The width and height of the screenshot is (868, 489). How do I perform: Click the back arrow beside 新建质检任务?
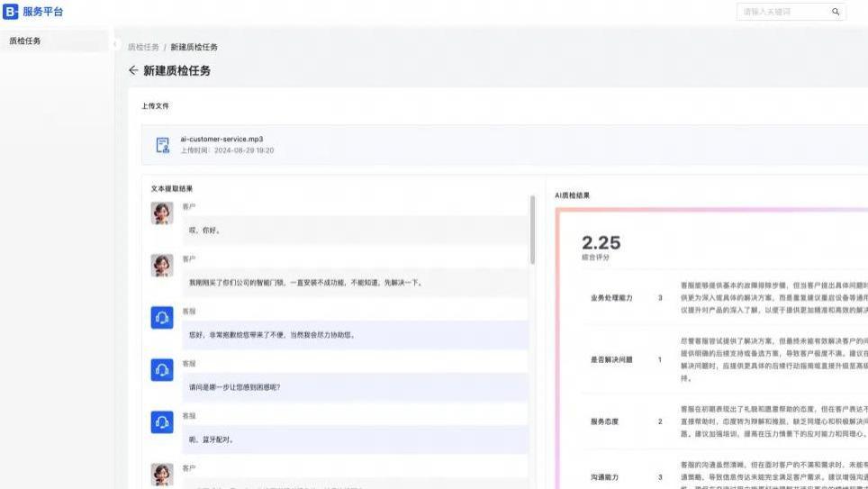click(133, 70)
